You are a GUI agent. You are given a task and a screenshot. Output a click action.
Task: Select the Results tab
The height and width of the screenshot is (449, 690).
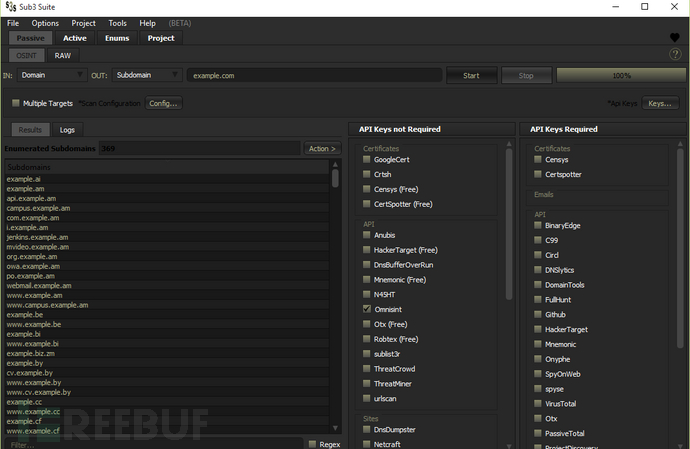pyautogui.click(x=30, y=130)
